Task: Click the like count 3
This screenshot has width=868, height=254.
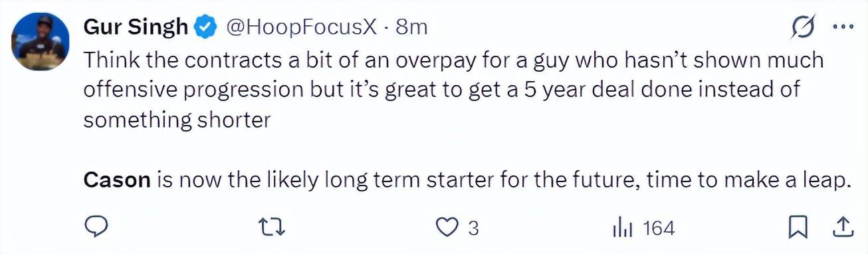Action: 473,228
